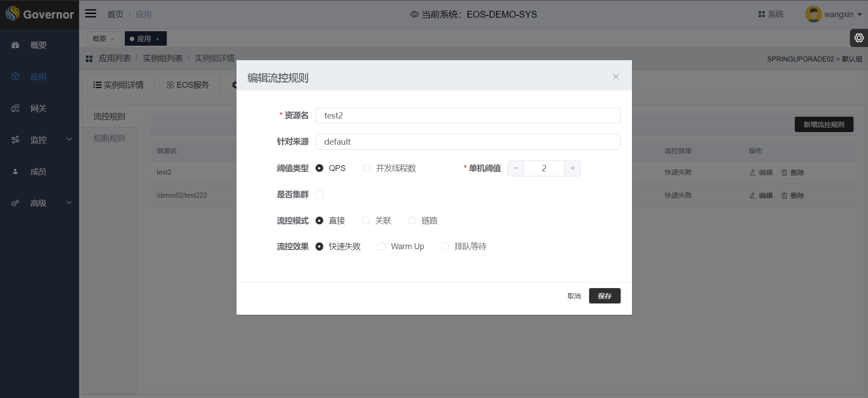Click the 系统 grid icon in header
868x398 pixels.
point(761,14)
